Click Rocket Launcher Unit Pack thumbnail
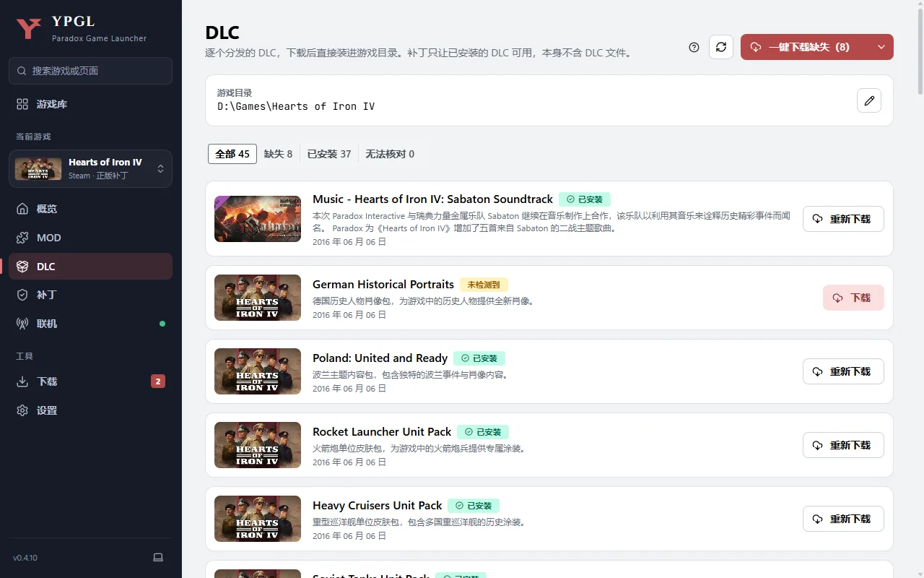The height and width of the screenshot is (578, 924). tap(258, 445)
